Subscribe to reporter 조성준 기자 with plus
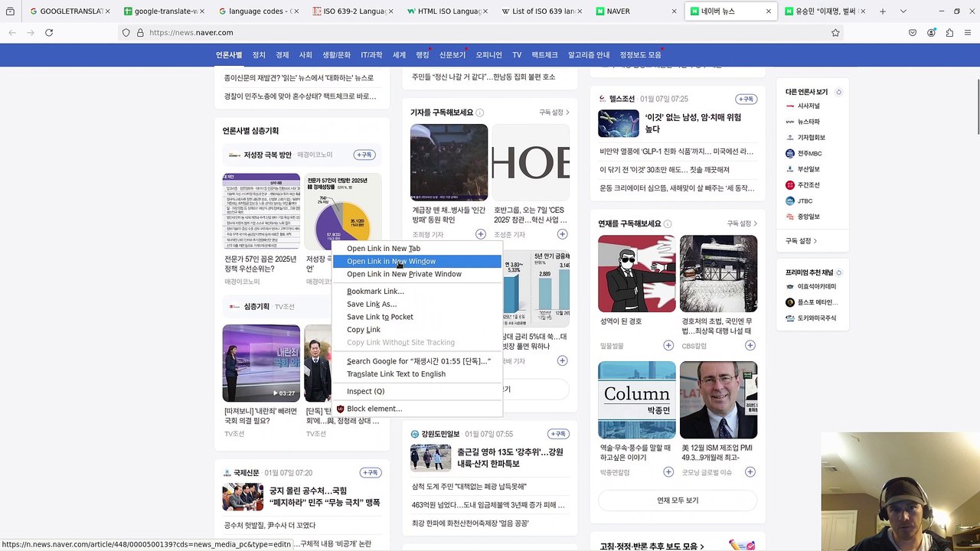980x551 pixels. coord(562,234)
